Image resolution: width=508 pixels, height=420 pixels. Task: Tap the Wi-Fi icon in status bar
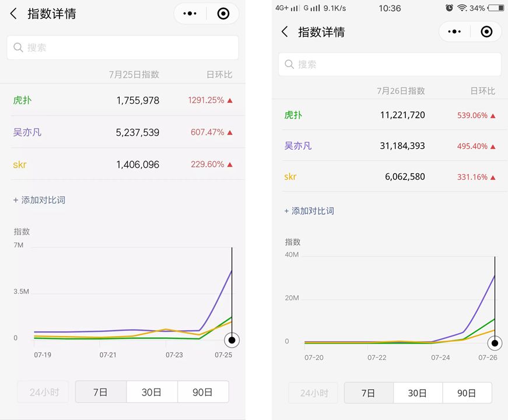(x=462, y=8)
